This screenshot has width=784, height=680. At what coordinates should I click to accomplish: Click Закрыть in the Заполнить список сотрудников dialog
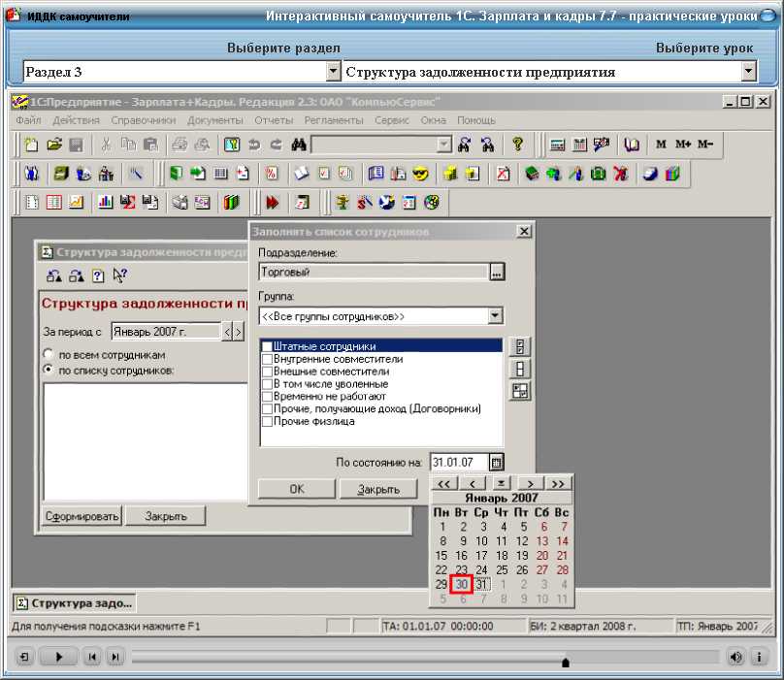click(x=378, y=489)
